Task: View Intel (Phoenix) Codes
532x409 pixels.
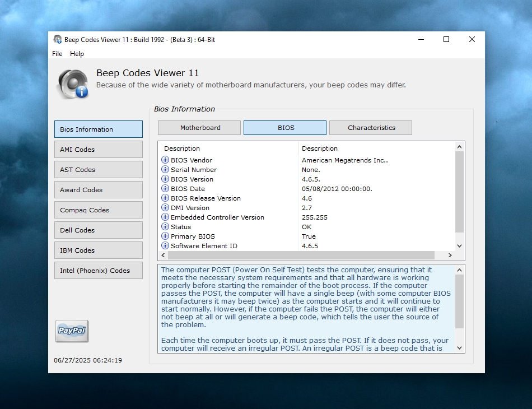Action: click(x=99, y=271)
